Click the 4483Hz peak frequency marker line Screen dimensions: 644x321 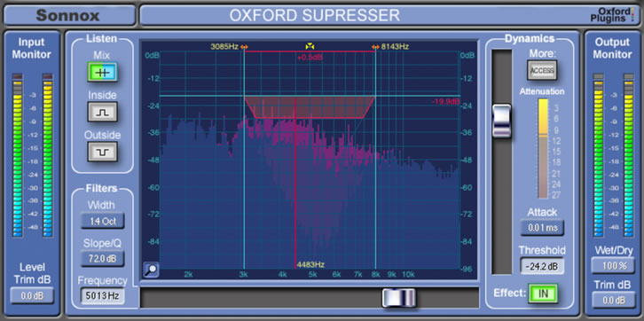point(295,183)
